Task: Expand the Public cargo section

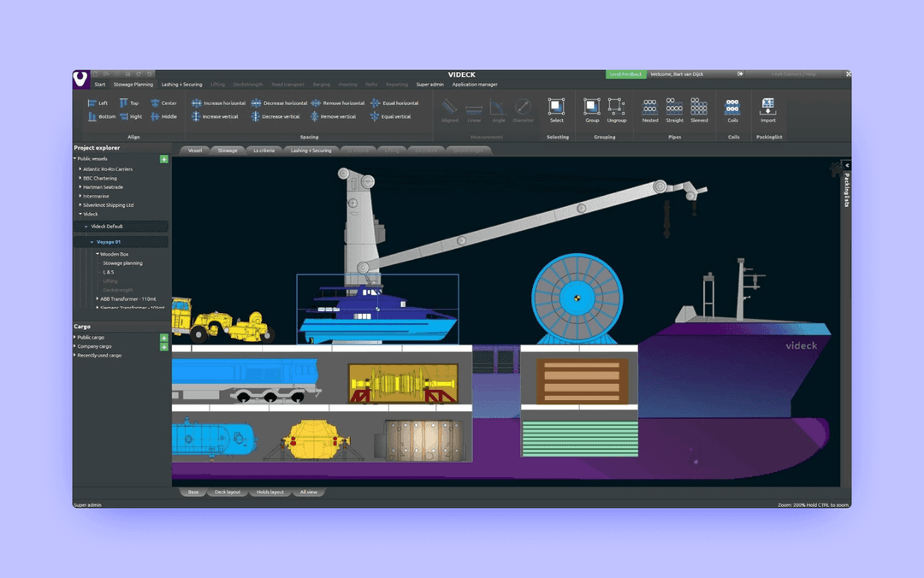Action: [74, 338]
